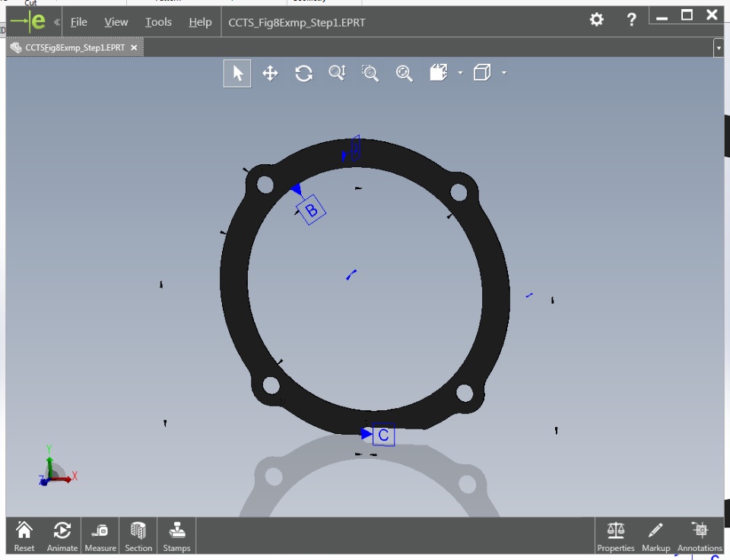730x560 pixels.
Task: Reset the model view
Action: 24,536
